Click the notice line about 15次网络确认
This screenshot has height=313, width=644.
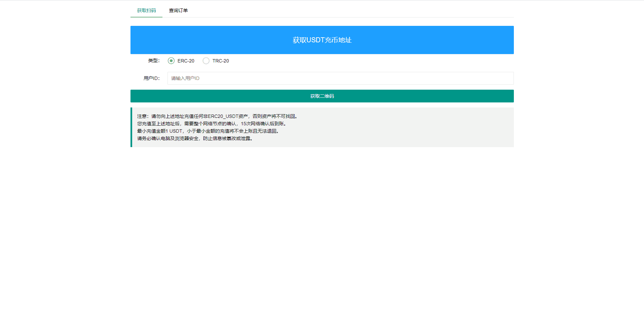coord(212,124)
